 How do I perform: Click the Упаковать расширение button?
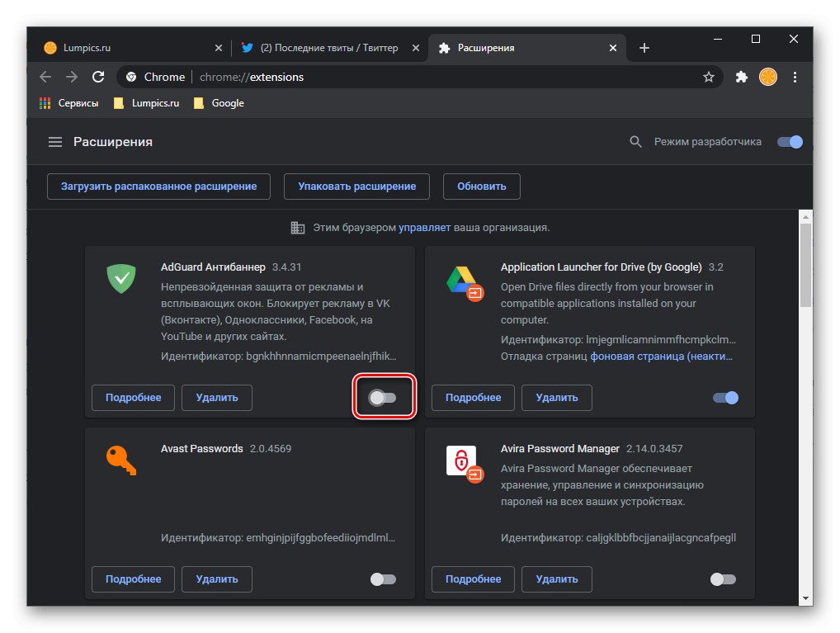coord(356,186)
